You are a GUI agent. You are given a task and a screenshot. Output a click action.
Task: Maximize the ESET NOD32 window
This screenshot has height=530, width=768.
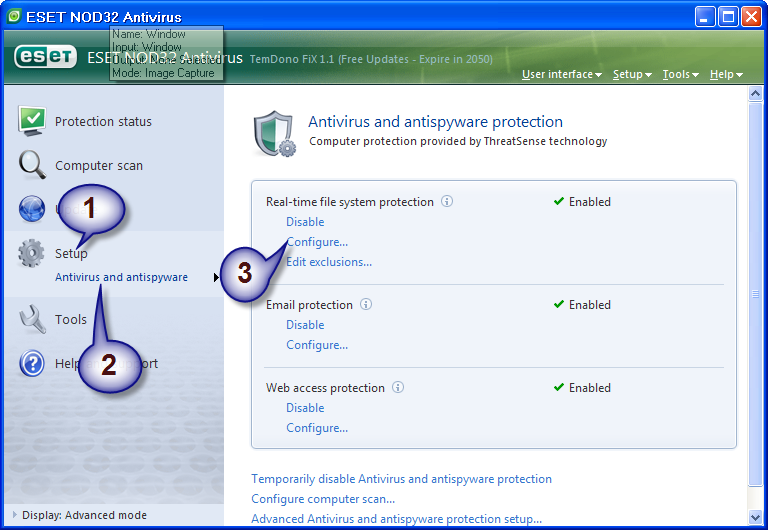tap(728, 17)
